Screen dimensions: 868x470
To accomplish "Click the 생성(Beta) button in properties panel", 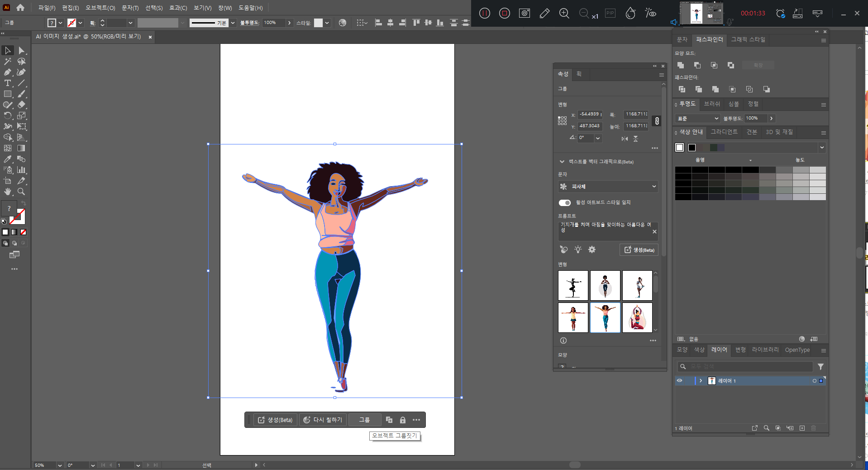I will pos(639,249).
